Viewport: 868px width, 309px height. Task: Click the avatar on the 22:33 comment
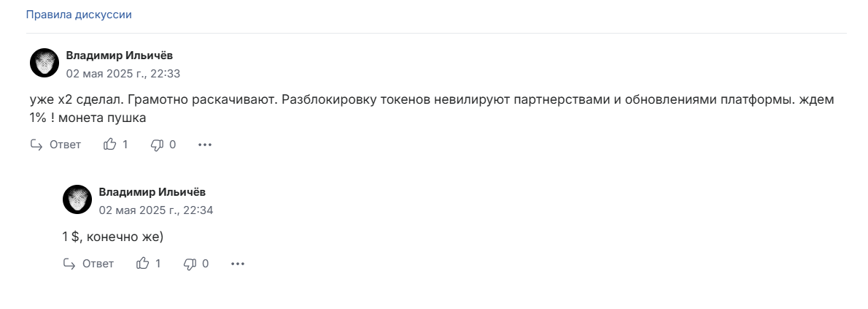tap(44, 62)
